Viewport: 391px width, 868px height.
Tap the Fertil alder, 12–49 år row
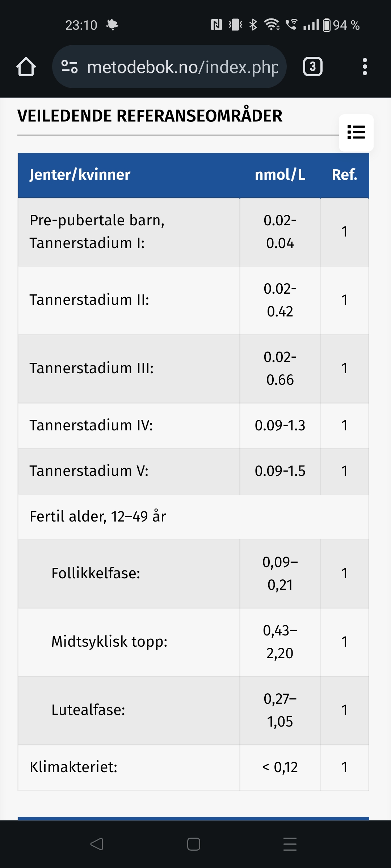point(98,516)
